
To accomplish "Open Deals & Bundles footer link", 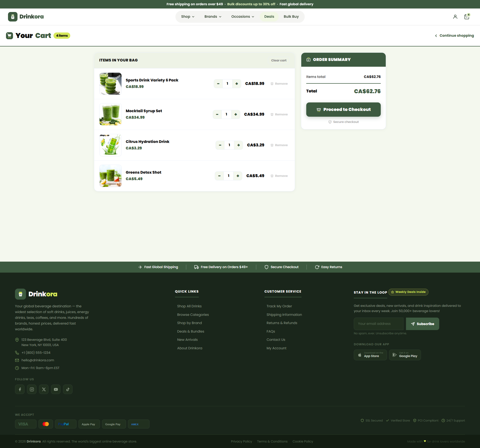I will point(190,331).
